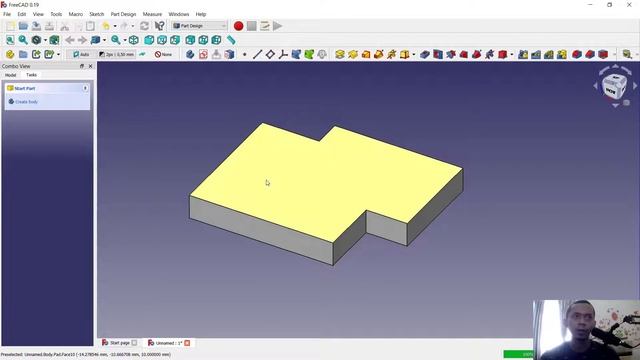Click the Create Body toolbar icon
640x360 pixels.
pos(190,54)
